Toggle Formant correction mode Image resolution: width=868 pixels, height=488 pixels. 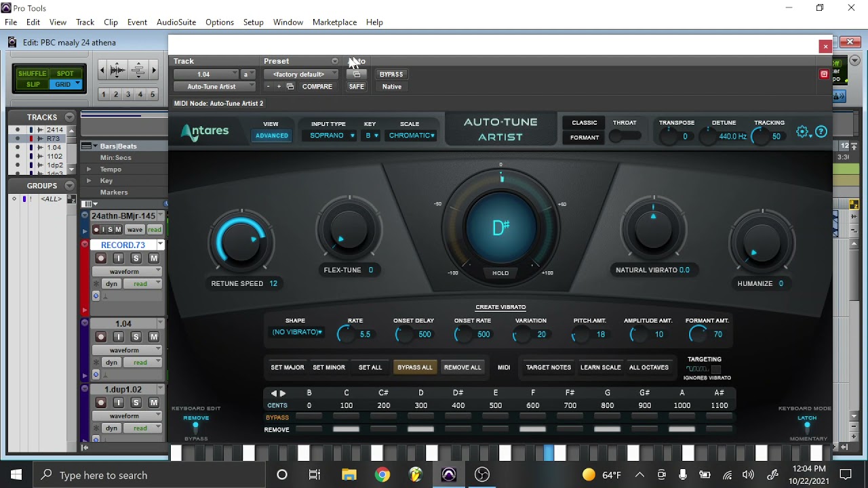tap(585, 138)
